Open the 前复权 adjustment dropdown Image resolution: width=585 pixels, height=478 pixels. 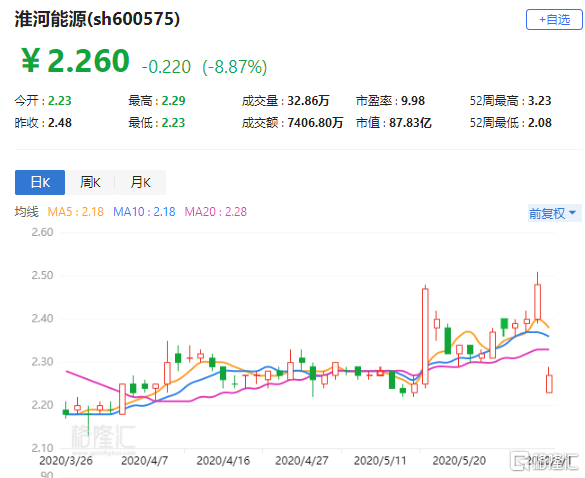[554, 213]
